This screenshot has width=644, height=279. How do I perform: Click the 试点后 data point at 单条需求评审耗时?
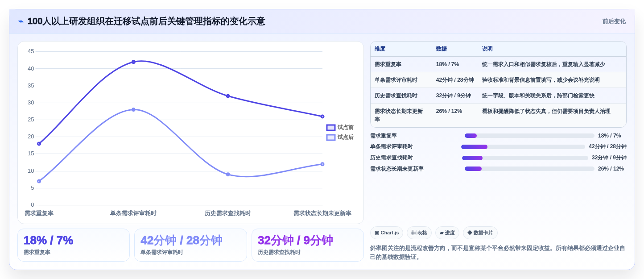[133, 110]
